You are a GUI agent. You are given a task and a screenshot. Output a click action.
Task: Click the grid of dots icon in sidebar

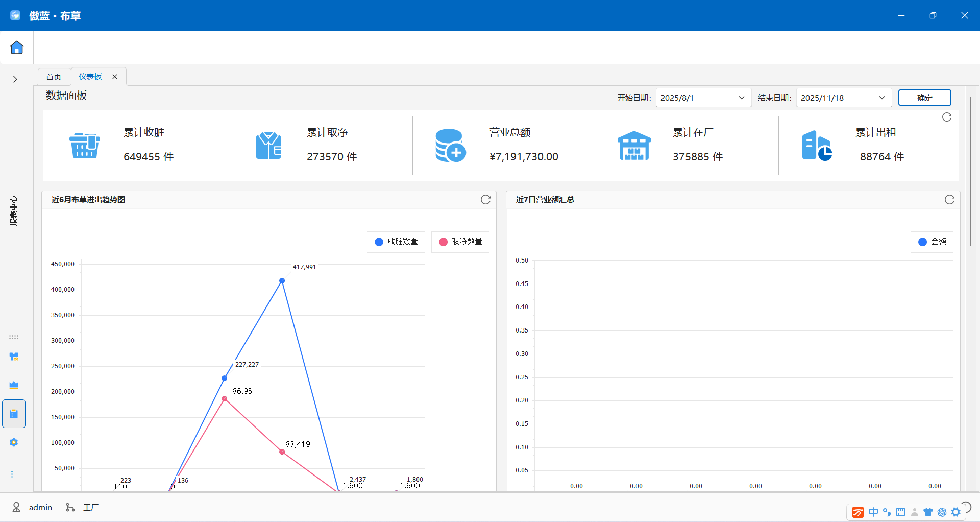click(14, 337)
